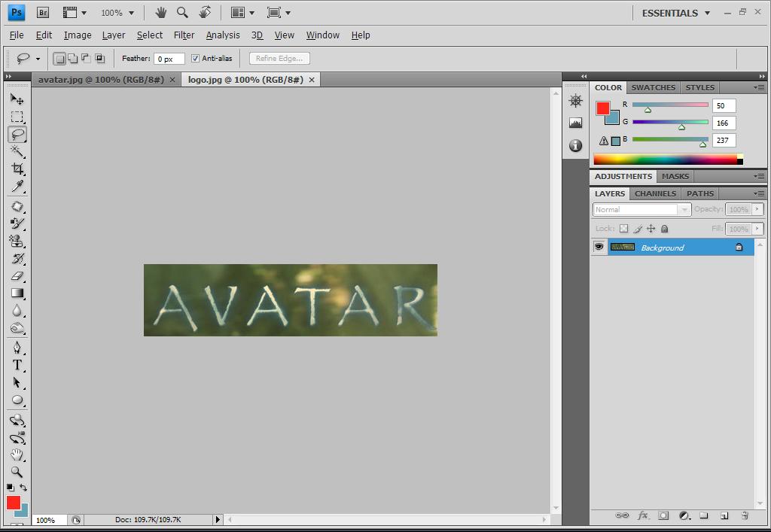Switch to the avatar.jpg document tab

pos(102,80)
